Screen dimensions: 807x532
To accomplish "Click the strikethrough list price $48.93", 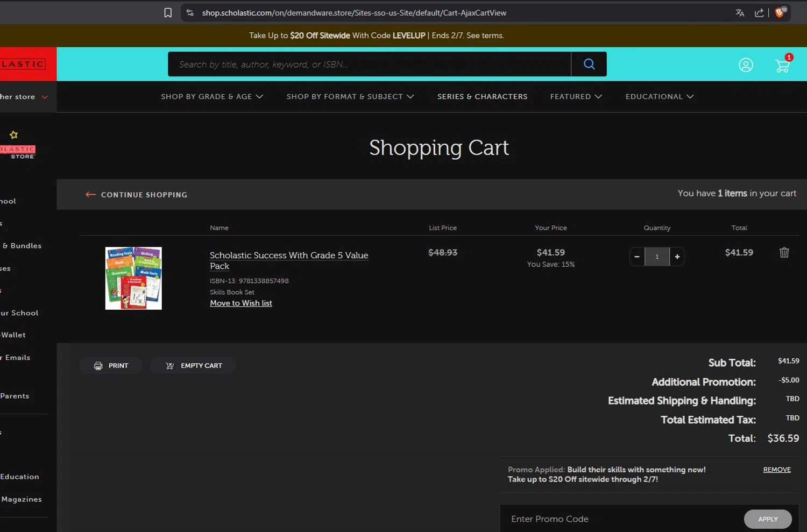I will (443, 252).
